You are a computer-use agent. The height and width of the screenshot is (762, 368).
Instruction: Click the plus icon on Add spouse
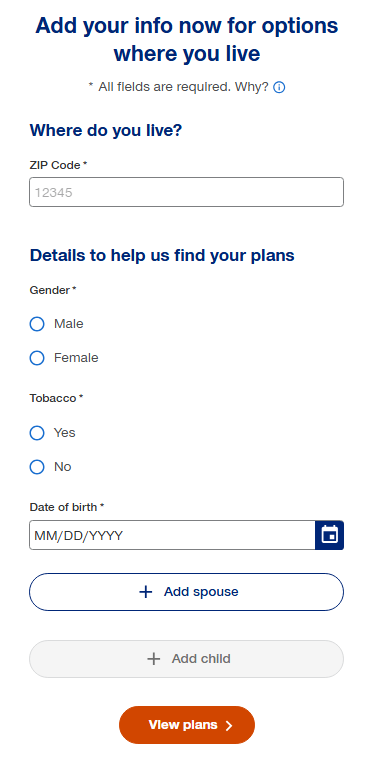pyautogui.click(x=146, y=591)
